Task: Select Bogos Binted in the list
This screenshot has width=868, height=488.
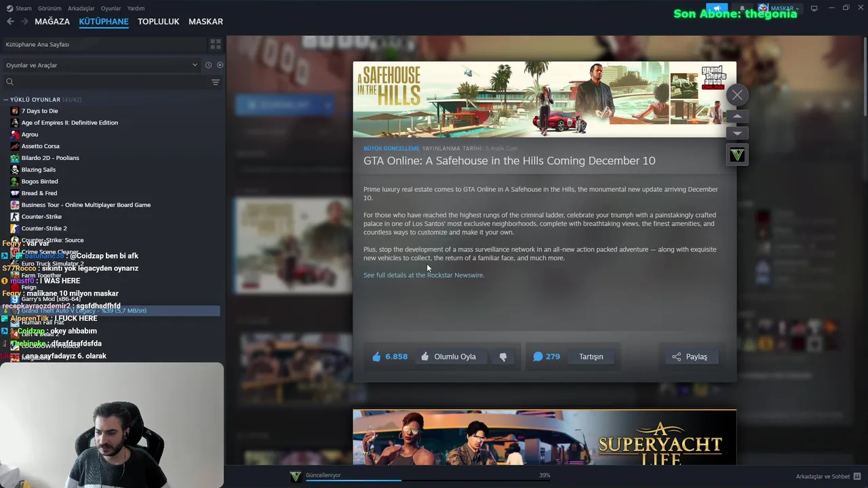Action: pyautogui.click(x=39, y=182)
